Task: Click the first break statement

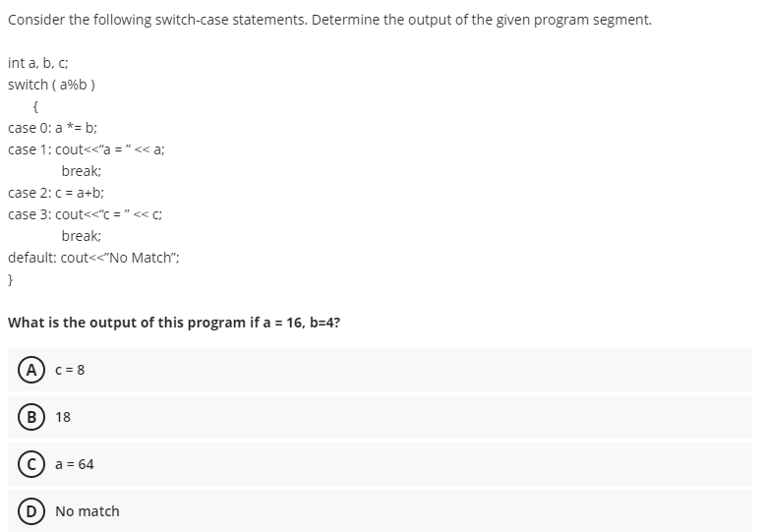Action: click(82, 171)
